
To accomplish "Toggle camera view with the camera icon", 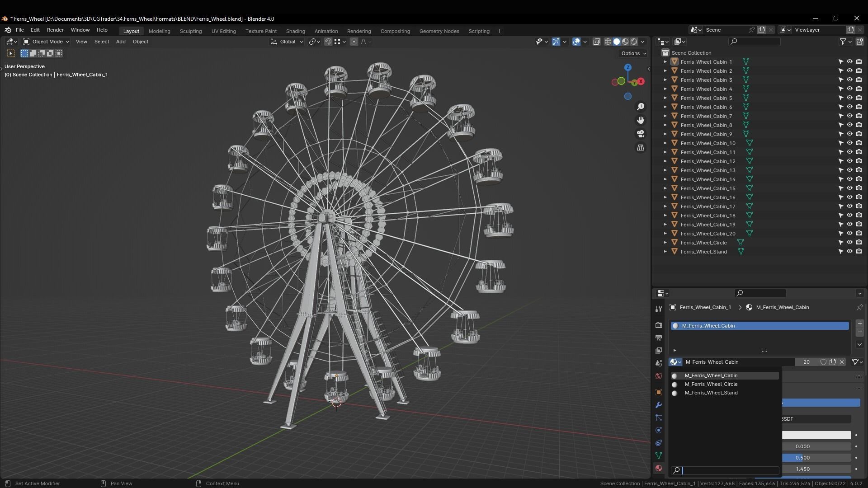I will [x=641, y=134].
